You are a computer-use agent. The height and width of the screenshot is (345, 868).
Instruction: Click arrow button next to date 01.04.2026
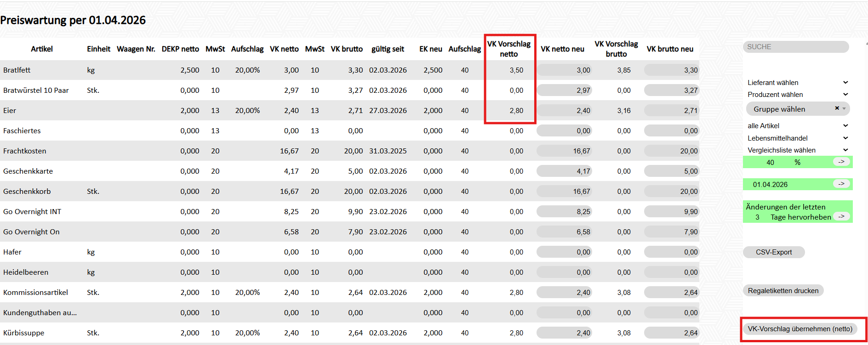point(841,184)
